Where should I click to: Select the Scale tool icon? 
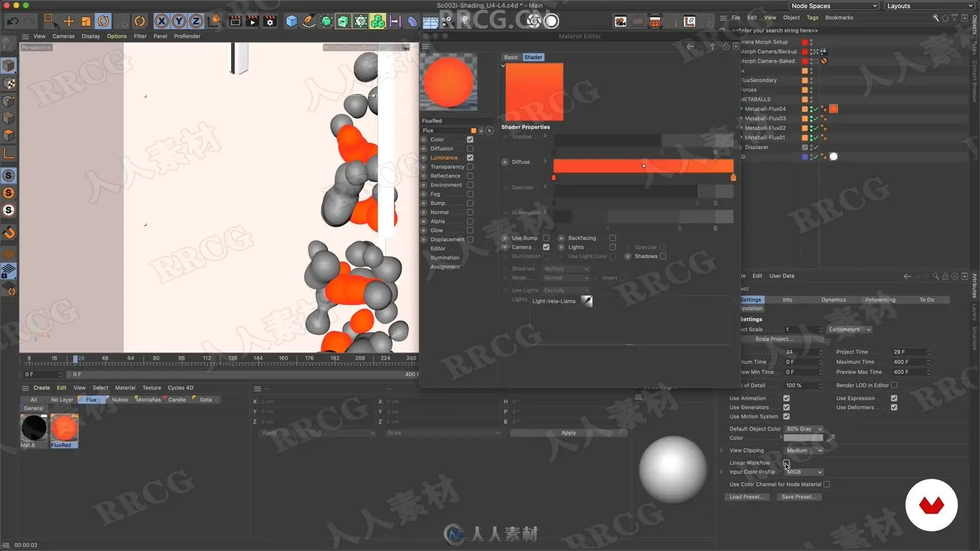point(86,21)
